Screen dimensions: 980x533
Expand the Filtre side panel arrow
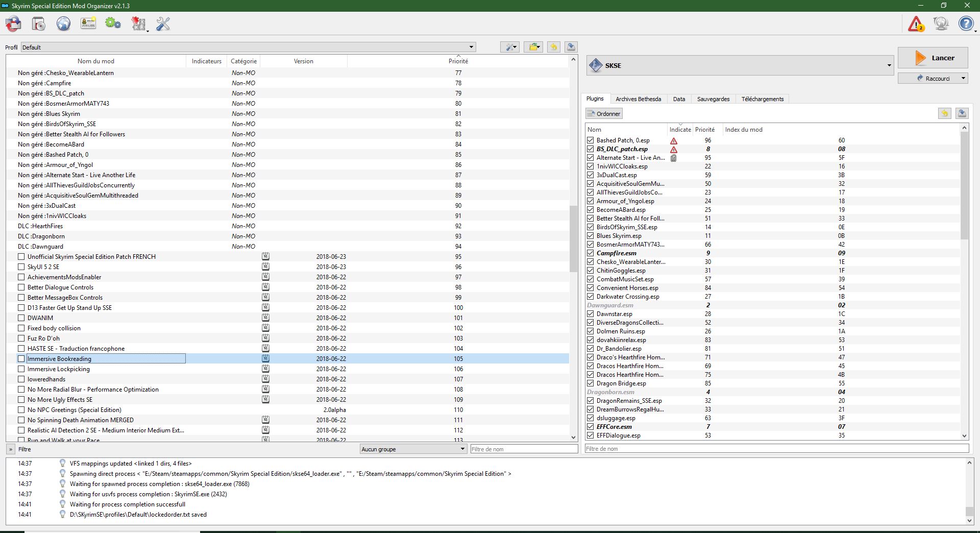click(10, 449)
